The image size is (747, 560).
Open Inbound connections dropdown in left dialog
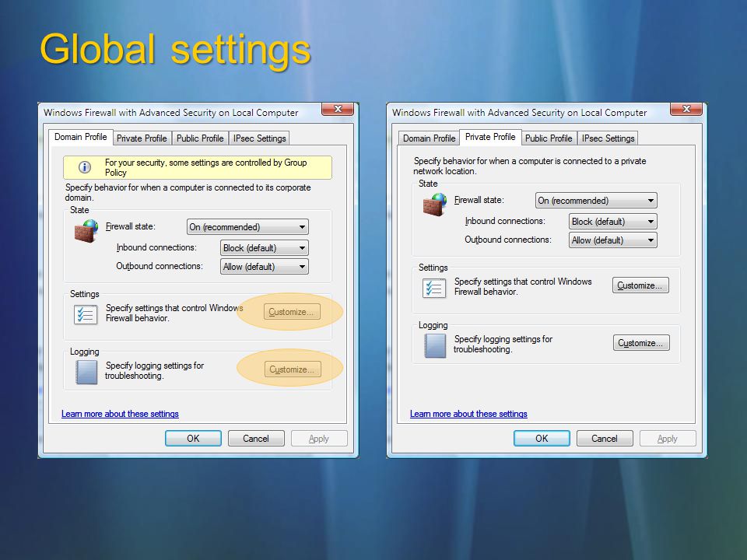[x=265, y=247]
